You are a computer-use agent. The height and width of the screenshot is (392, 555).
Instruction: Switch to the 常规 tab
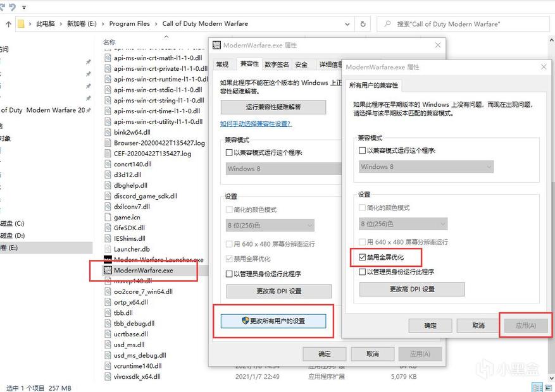point(221,64)
